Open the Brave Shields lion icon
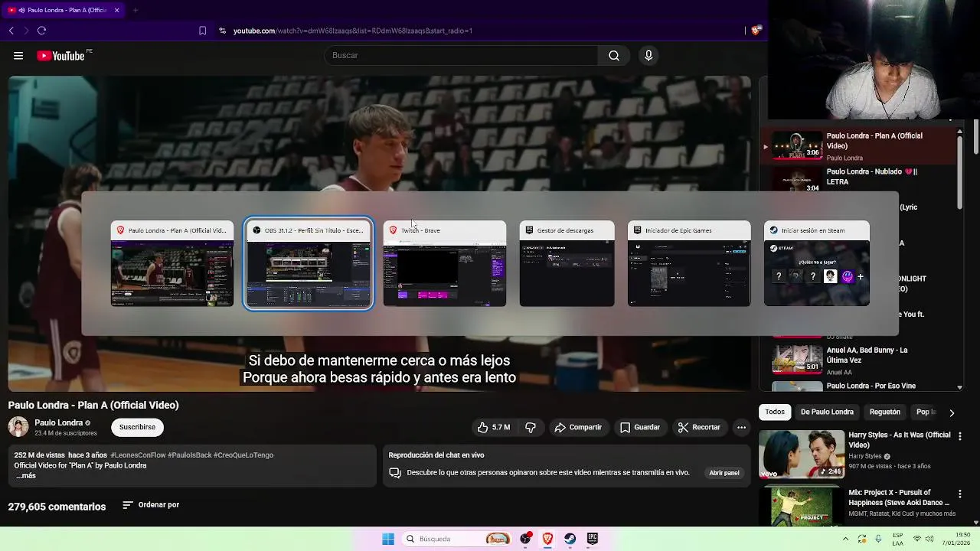This screenshot has height=551, width=980. click(756, 31)
